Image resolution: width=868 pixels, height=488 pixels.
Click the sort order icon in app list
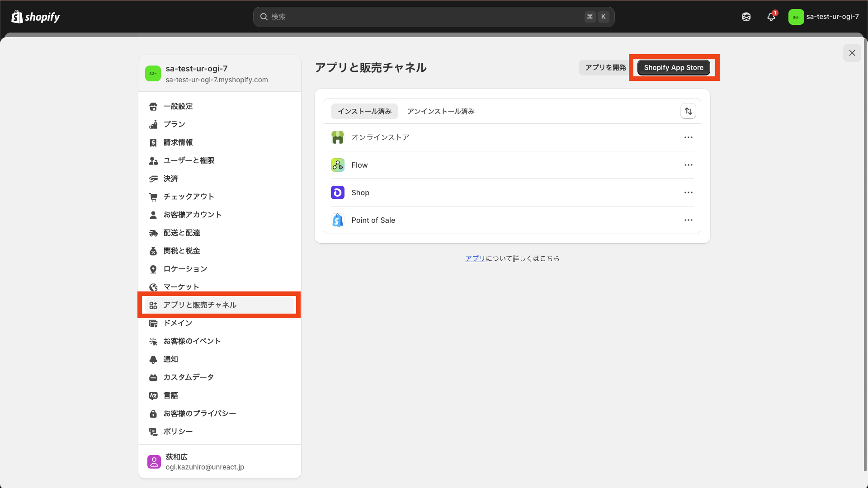click(688, 111)
